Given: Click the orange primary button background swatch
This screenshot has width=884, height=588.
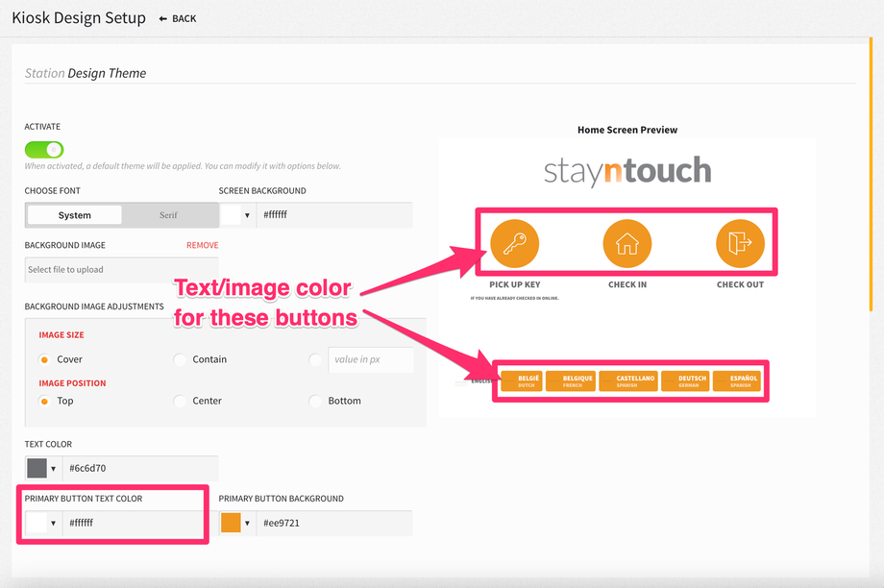Looking at the screenshot, I should tap(231, 523).
